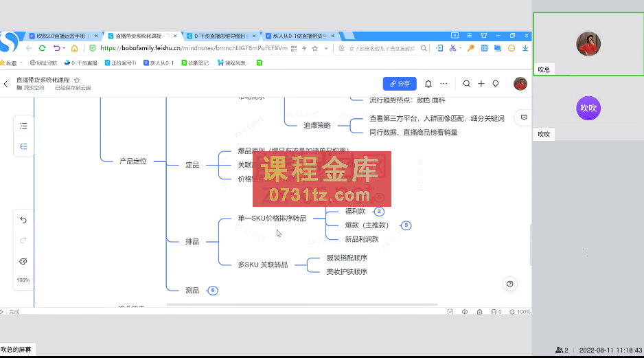Open the 0-千货直播 bookmark
This screenshot has width=644, height=358.
pyautogui.click(x=80, y=63)
